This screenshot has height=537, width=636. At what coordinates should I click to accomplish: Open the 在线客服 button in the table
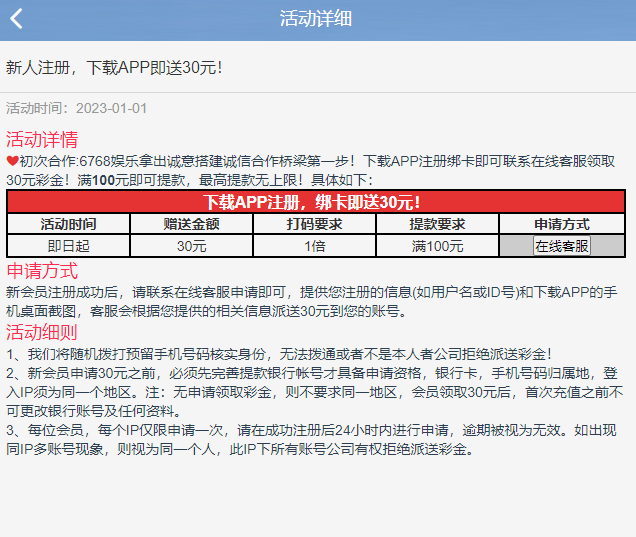coord(561,246)
